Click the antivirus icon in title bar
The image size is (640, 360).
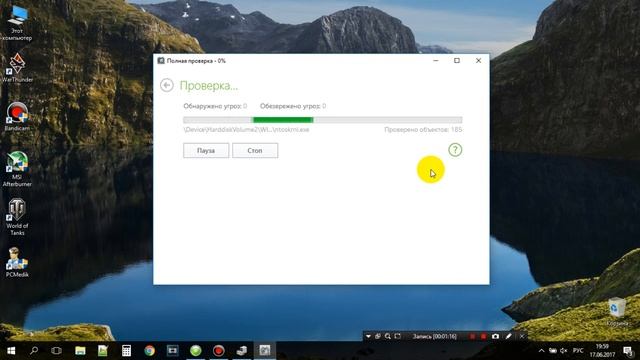coord(161,60)
